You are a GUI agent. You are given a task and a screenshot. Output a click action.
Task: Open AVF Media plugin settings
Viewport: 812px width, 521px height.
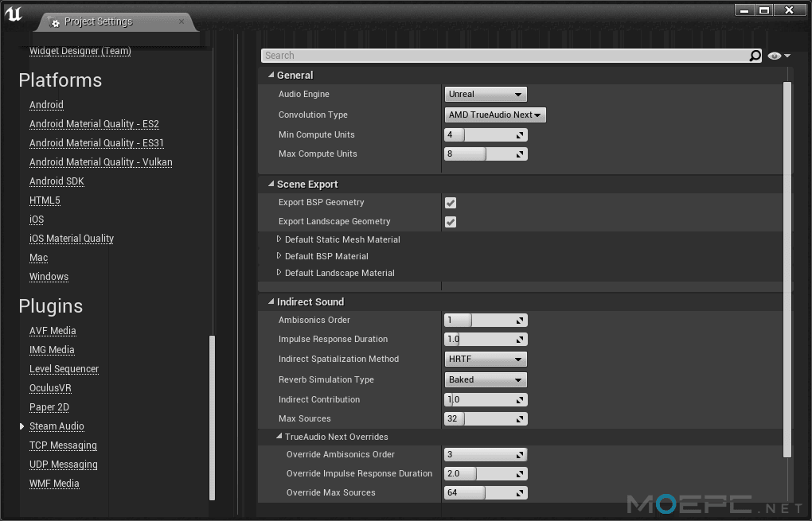pos(53,331)
